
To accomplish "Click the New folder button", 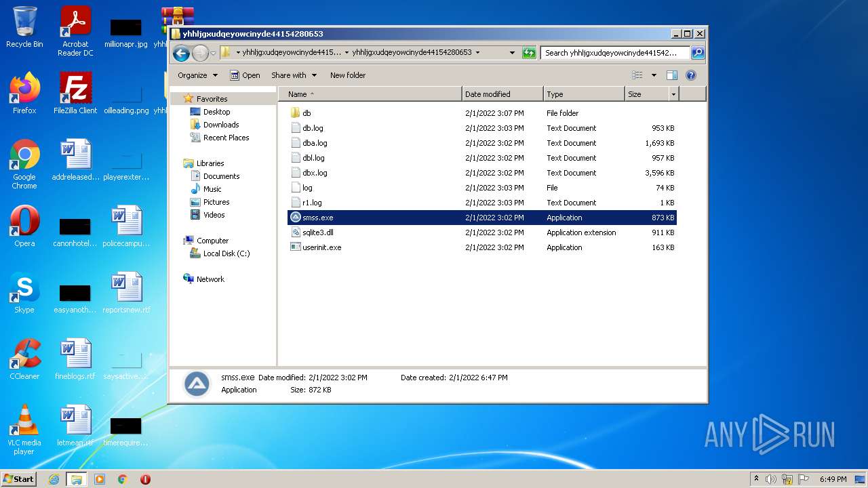I will (x=348, y=75).
